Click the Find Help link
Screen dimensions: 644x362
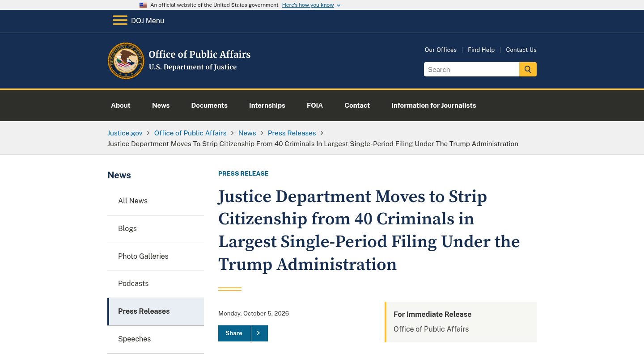(481, 50)
